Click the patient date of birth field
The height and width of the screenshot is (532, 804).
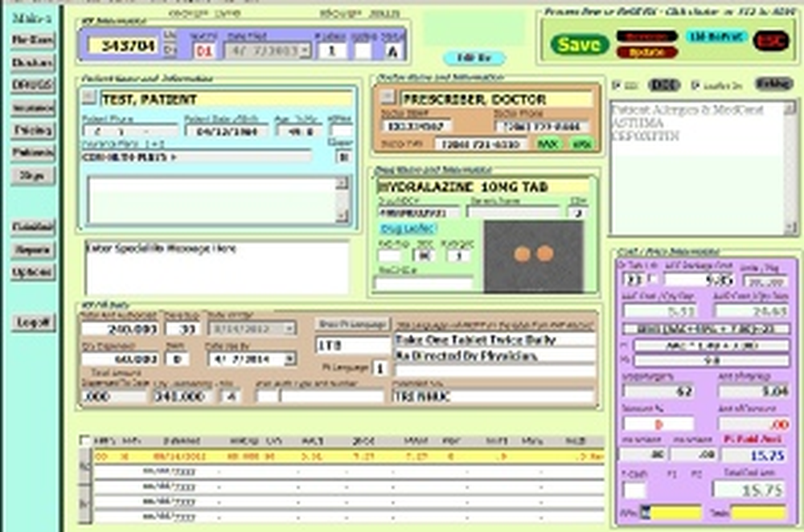228,131
